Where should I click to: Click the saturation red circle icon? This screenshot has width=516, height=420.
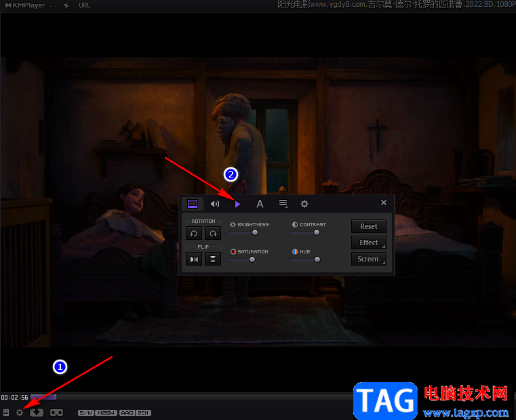[233, 251]
